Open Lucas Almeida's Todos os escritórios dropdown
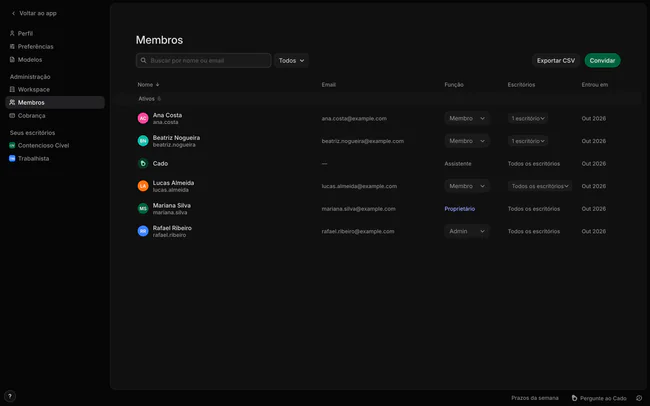 point(540,186)
